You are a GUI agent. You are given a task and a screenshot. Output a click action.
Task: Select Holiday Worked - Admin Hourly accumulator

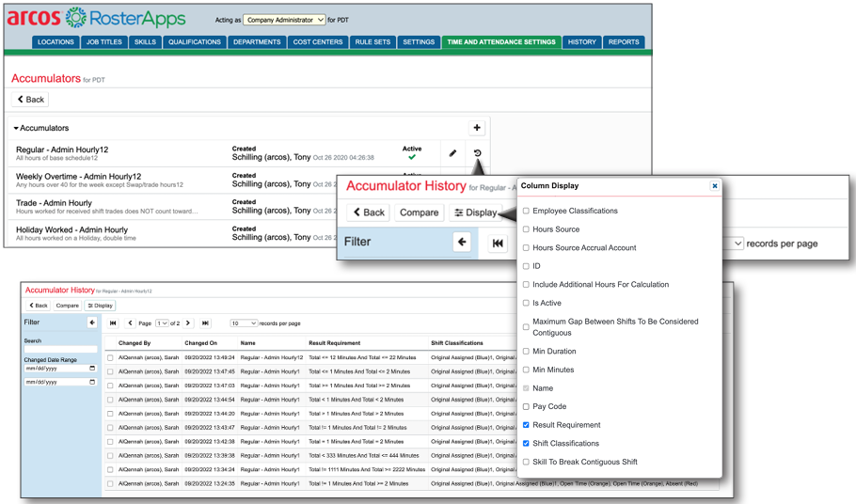pyautogui.click(x=71, y=230)
